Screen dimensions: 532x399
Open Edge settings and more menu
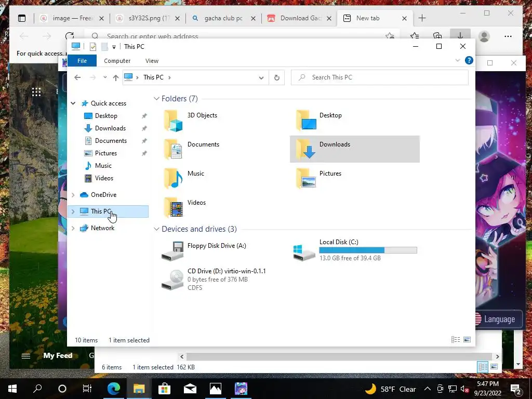pyautogui.click(x=508, y=36)
